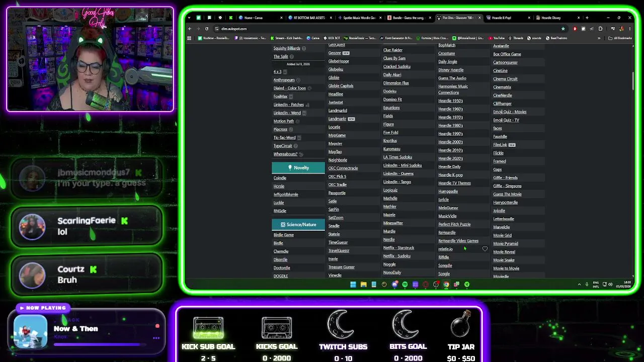Switch to the RT BOTTOM BAR ASSETS tab

pyautogui.click(x=309, y=18)
